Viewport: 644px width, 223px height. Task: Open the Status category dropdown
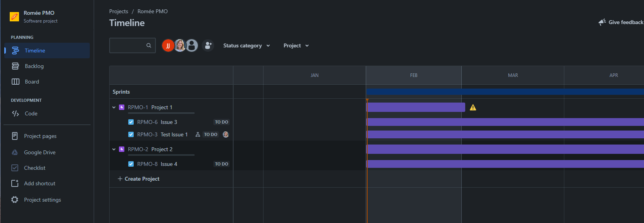[246, 45]
